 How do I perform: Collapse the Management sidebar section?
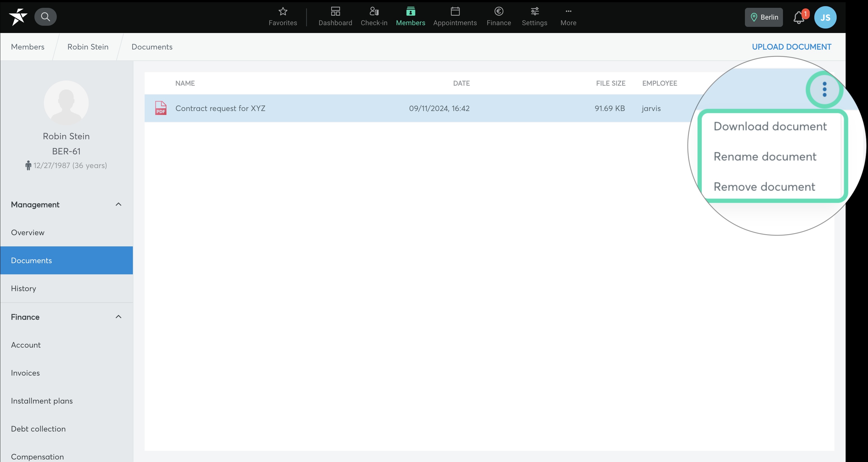66,204
